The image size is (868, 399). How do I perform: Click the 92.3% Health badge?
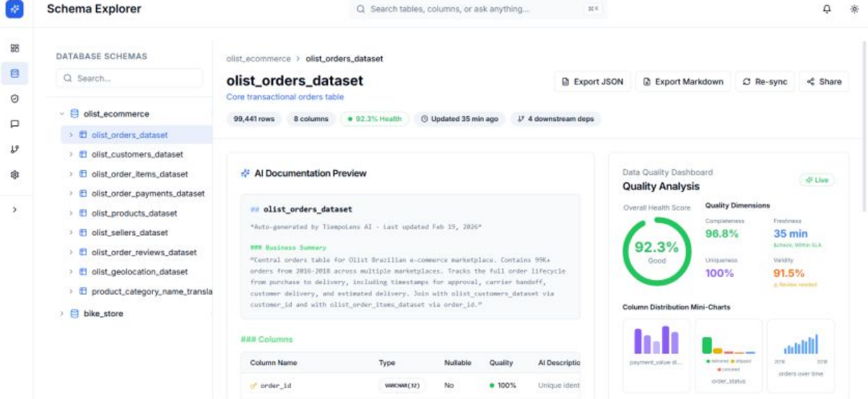coord(375,119)
